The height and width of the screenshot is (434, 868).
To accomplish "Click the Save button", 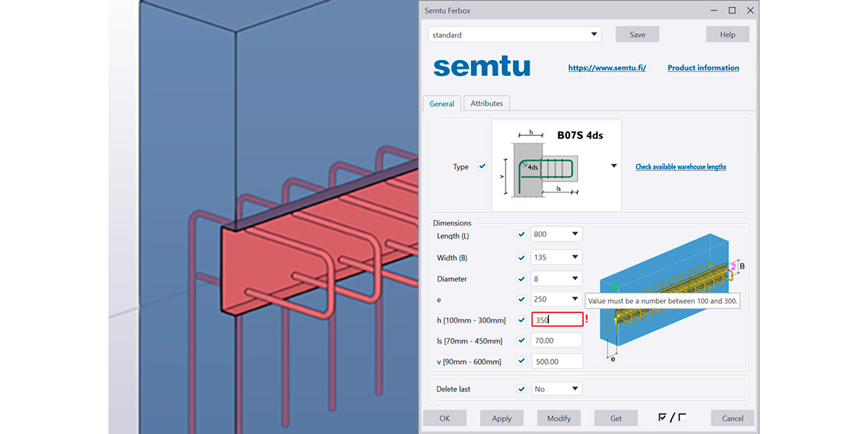I will (x=637, y=35).
